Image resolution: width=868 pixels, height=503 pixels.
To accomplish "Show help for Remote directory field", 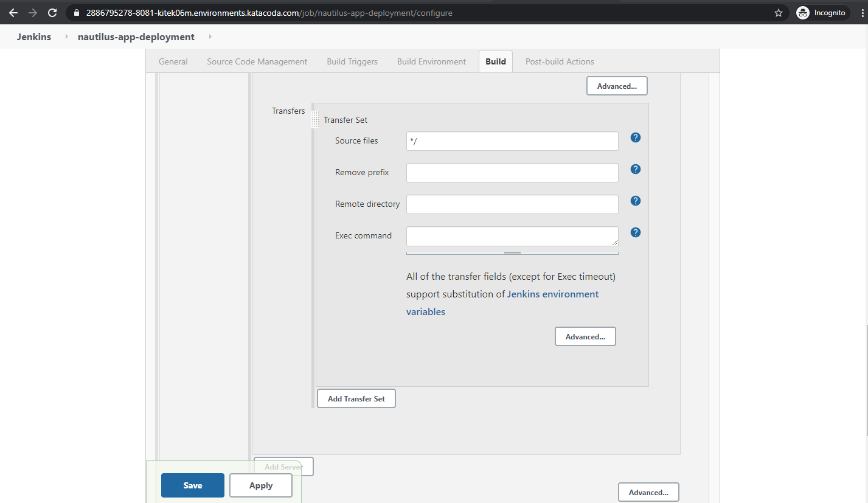I will coord(636,201).
